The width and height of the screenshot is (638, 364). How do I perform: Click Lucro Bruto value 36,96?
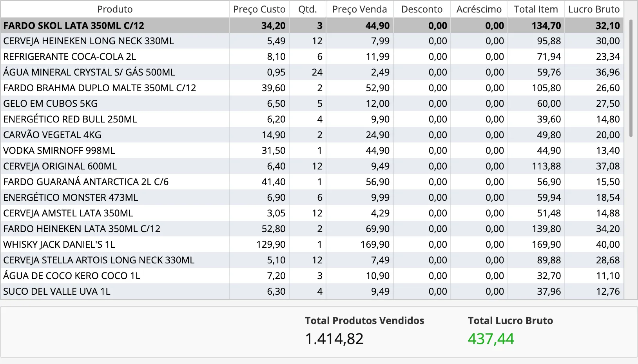tap(608, 72)
